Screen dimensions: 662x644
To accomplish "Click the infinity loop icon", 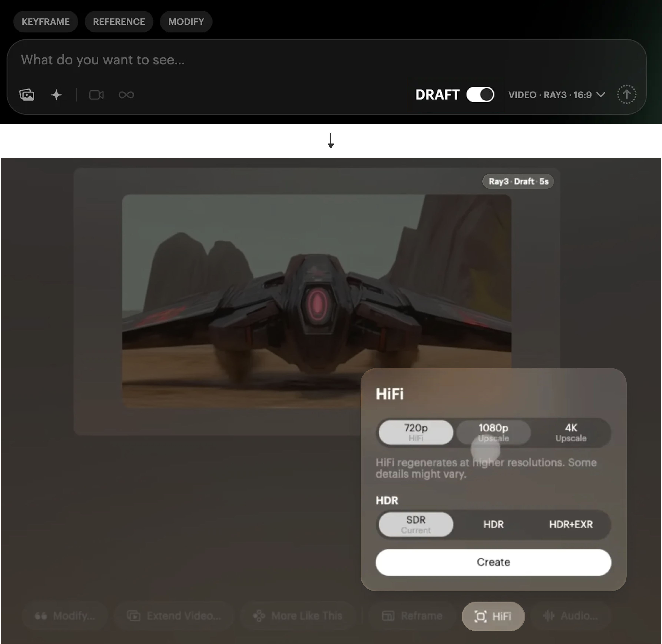I will pos(126,95).
